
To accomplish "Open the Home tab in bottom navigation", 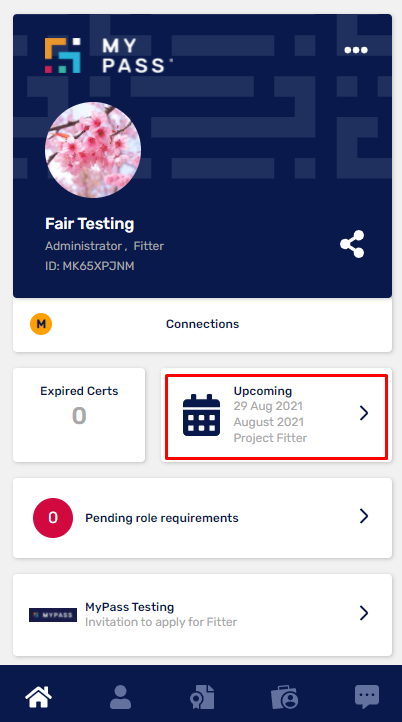I will coord(39,696).
